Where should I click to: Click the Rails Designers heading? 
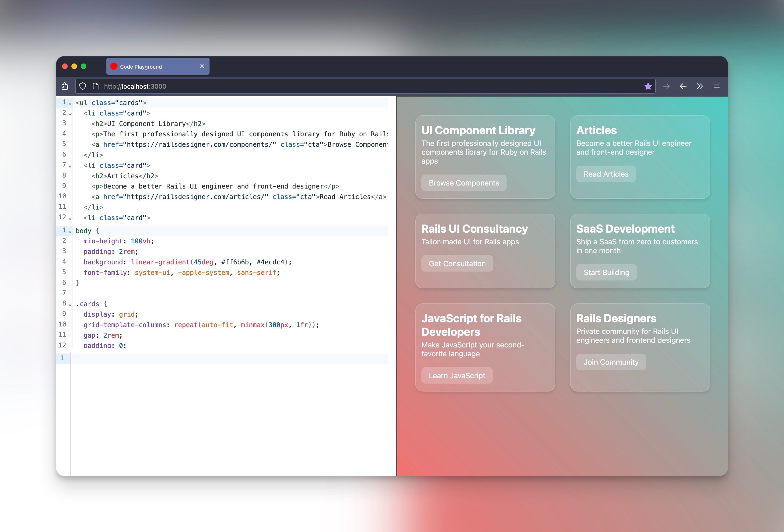coord(616,318)
